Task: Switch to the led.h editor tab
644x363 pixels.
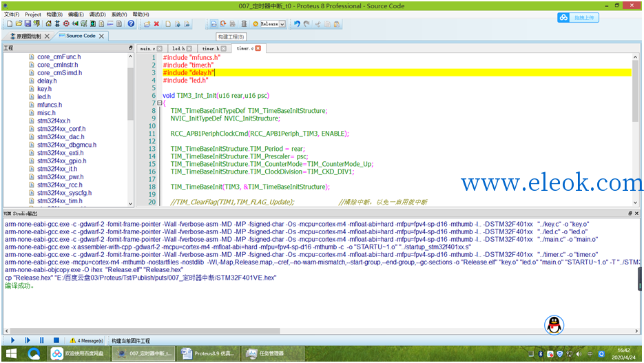Action: (x=178, y=48)
